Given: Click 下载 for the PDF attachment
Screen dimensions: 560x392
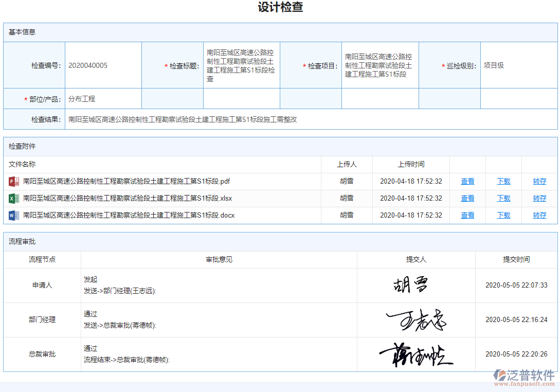Looking at the screenshot, I should tap(503, 181).
